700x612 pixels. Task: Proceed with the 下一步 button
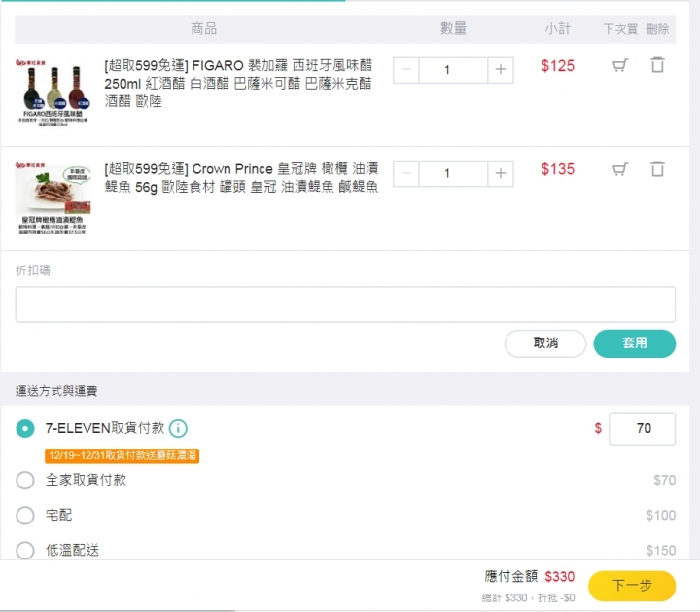pos(632,586)
